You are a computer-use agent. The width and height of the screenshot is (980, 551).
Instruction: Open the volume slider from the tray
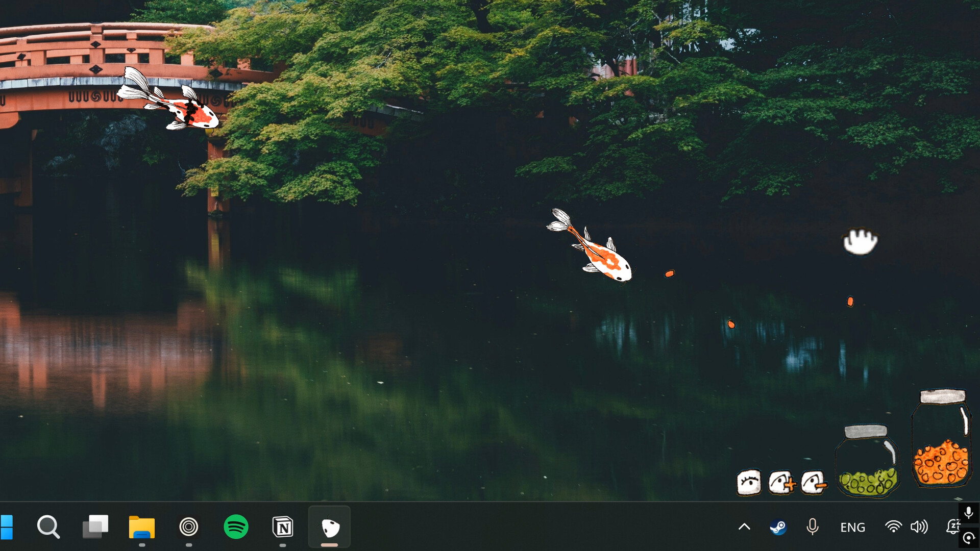point(920,527)
